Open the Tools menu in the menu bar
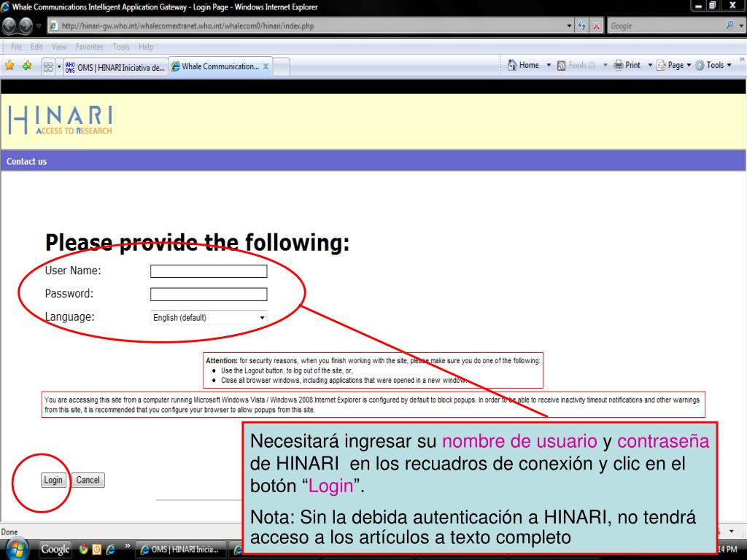 121,47
